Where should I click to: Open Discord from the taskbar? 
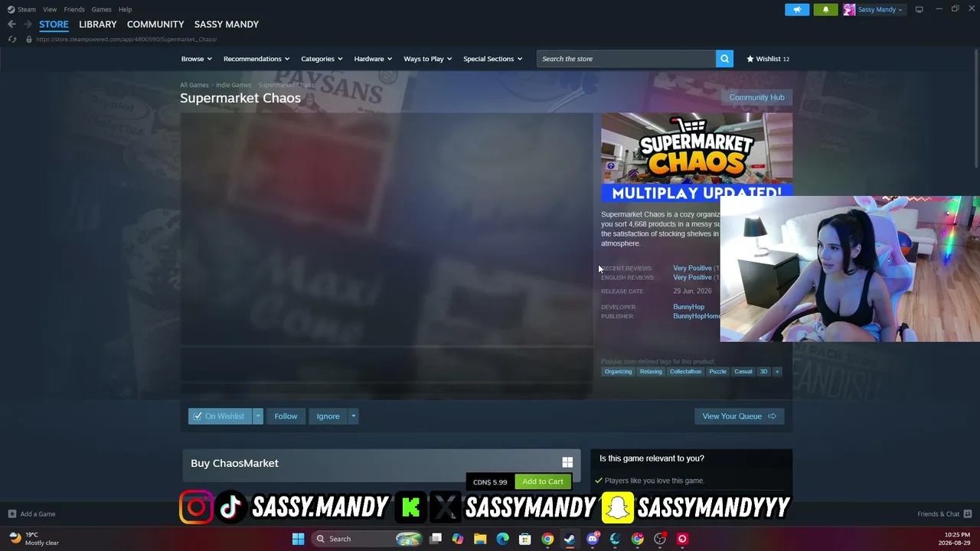(x=593, y=539)
